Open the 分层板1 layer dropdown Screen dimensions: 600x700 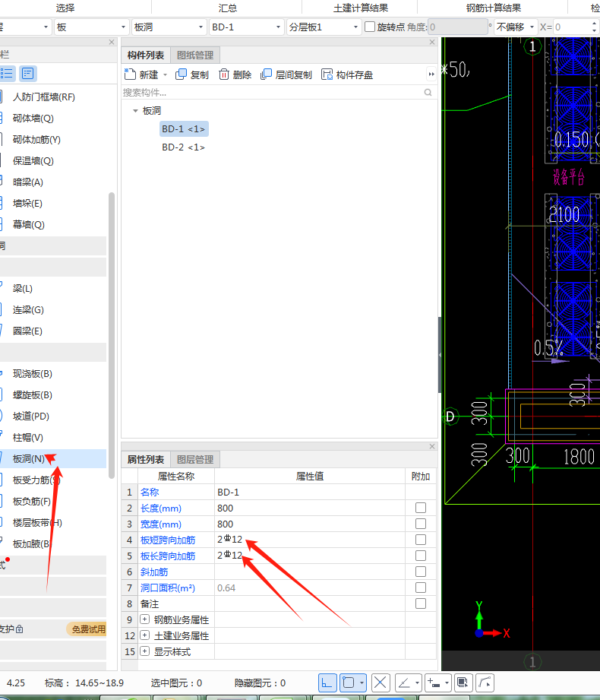(324, 27)
